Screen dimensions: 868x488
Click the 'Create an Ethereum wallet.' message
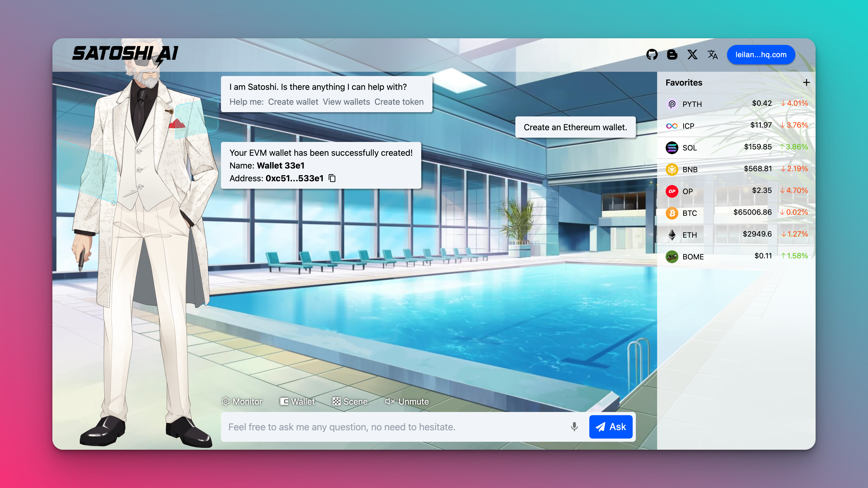(x=575, y=127)
